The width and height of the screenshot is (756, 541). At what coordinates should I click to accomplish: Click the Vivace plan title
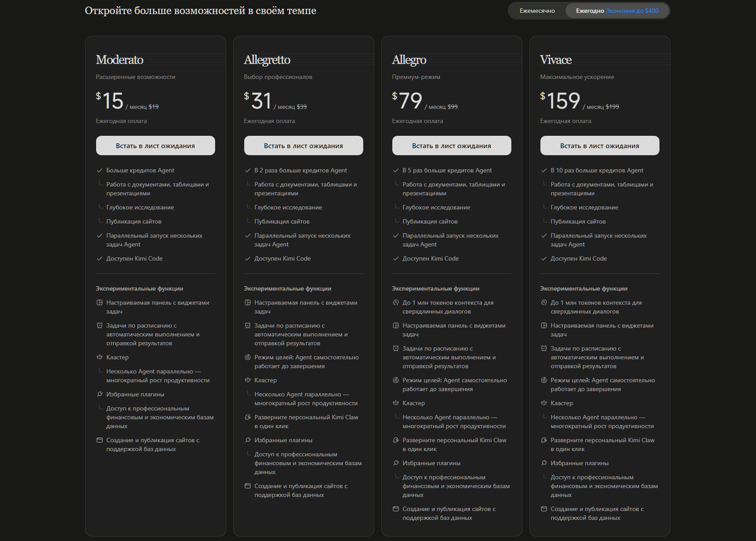click(555, 60)
